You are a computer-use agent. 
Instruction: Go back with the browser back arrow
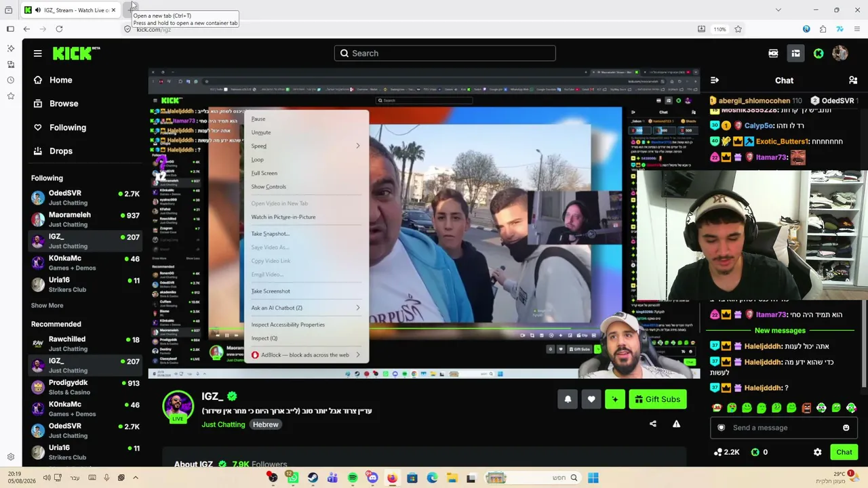tap(26, 29)
